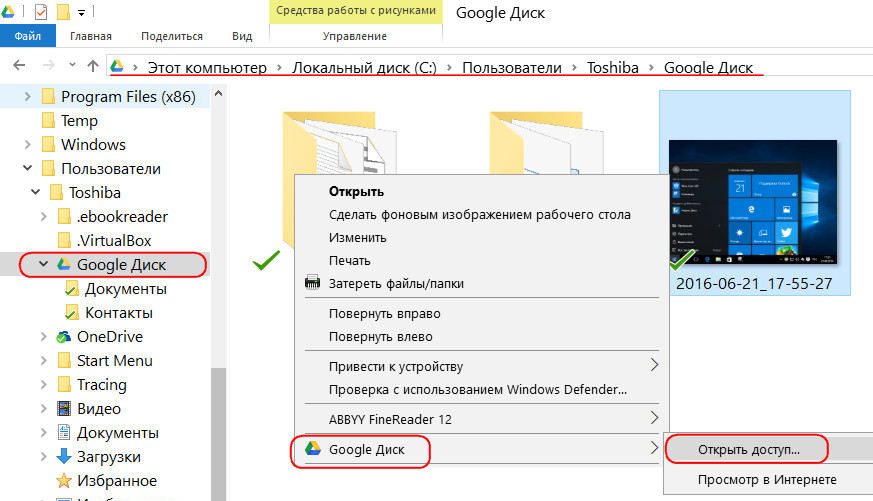The width and height of the screenshot is (873, 501).
Task: Select the second folder thumbnail
Action: (547, 144)
